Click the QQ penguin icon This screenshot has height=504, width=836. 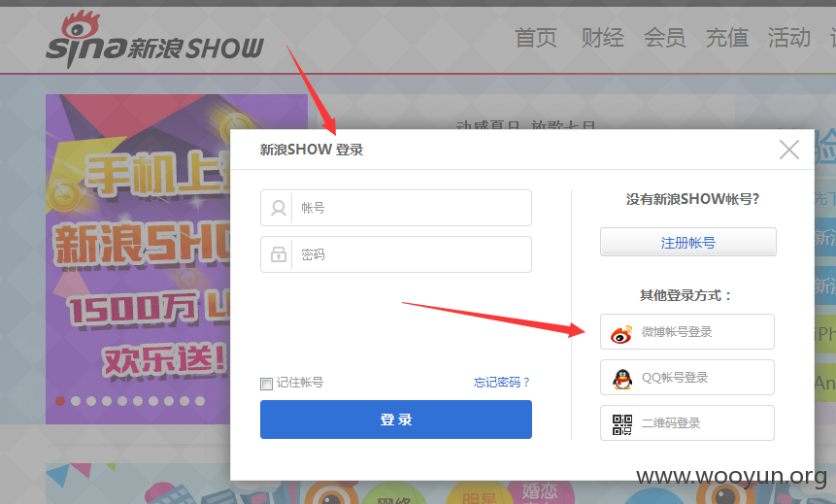[x=622, y=379]
